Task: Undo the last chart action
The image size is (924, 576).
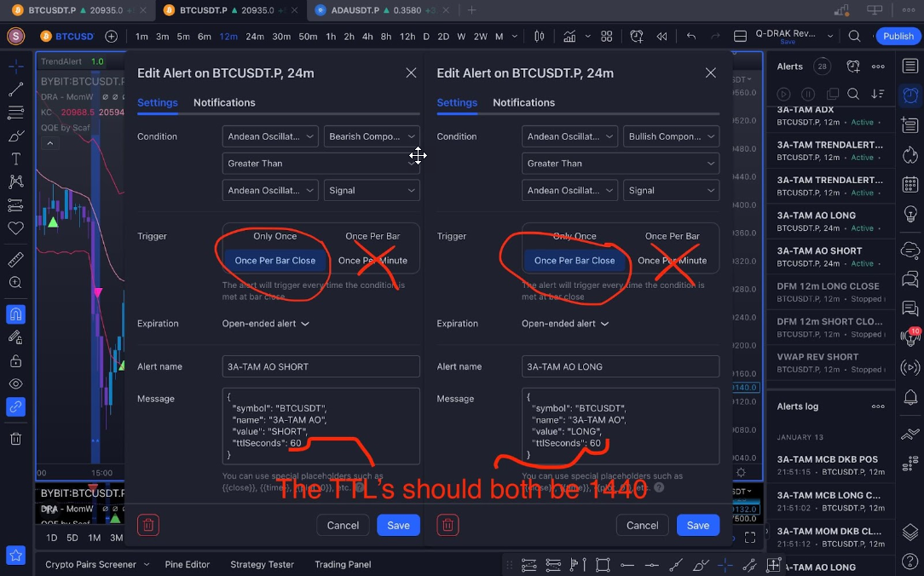Action: pyautogui.click(x=690, y=37)
